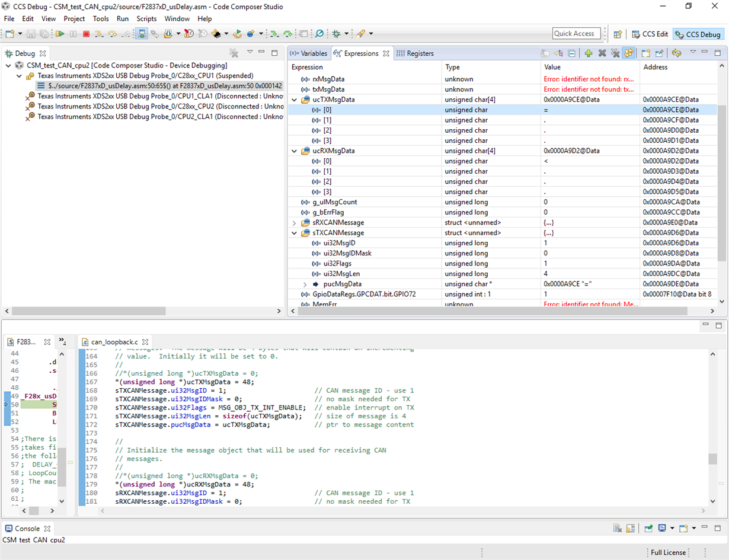This screenshot has width=729, height=560.
Task: Collapse the C28xx_CPU1 (Suspended) node
Action: coord(19,76)
